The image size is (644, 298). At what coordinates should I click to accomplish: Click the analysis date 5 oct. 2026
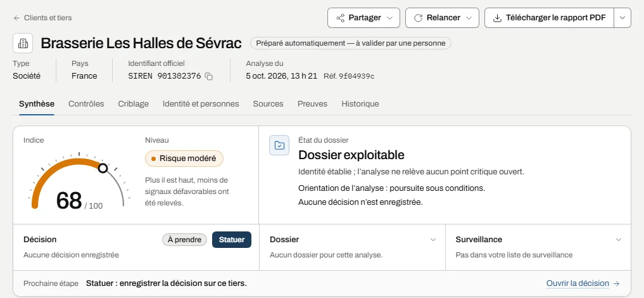coord(281,76)
